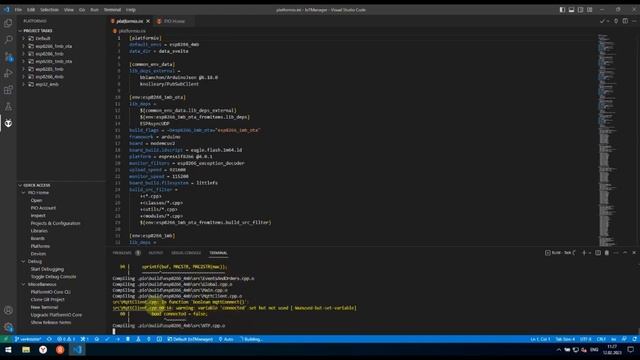Open the File menu
This screenshot has width=640, height=360.
[18, 9]
